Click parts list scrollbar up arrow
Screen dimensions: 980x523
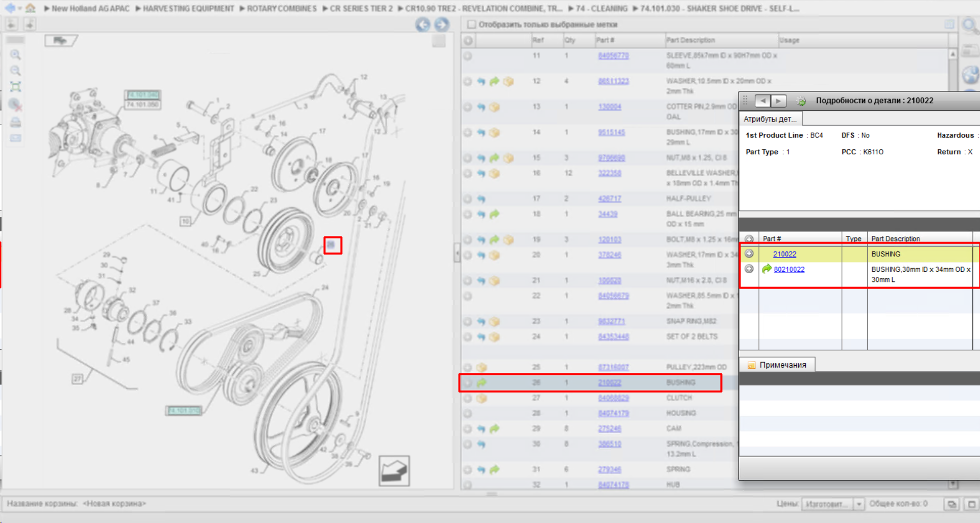click(x=953, y=54)
